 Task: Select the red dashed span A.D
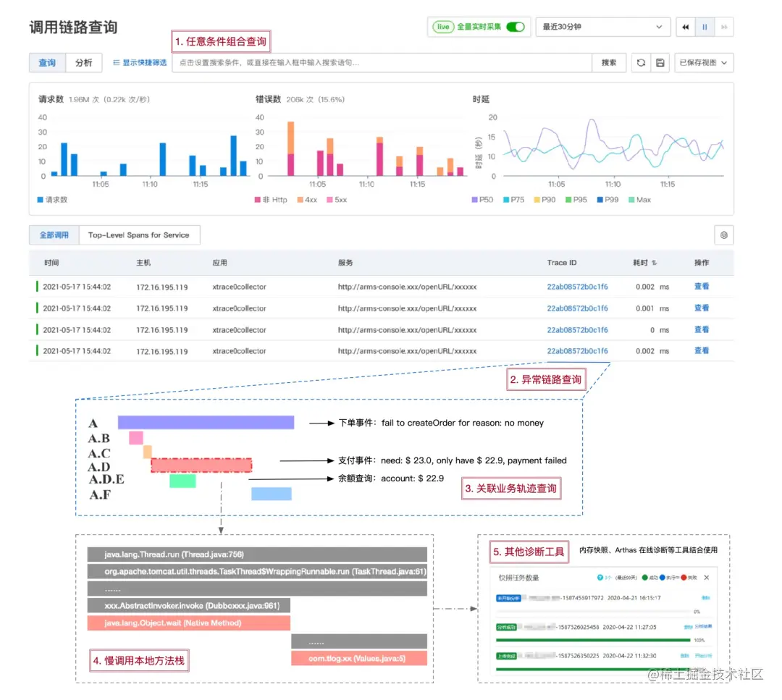[201, 465]
